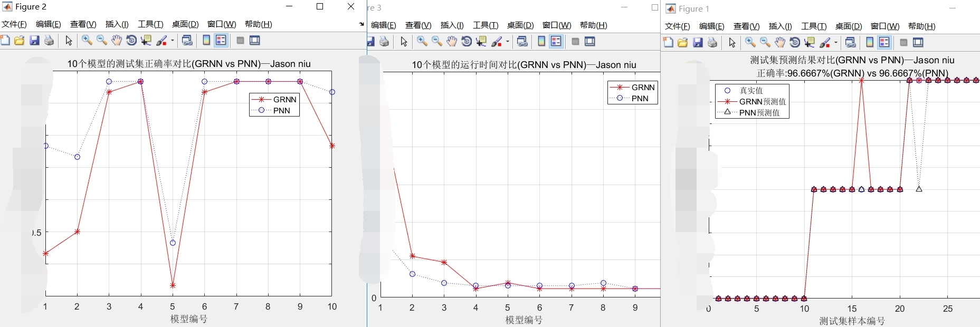Open 帮助(H) menu in Figure 2

(x=259, y=24)
